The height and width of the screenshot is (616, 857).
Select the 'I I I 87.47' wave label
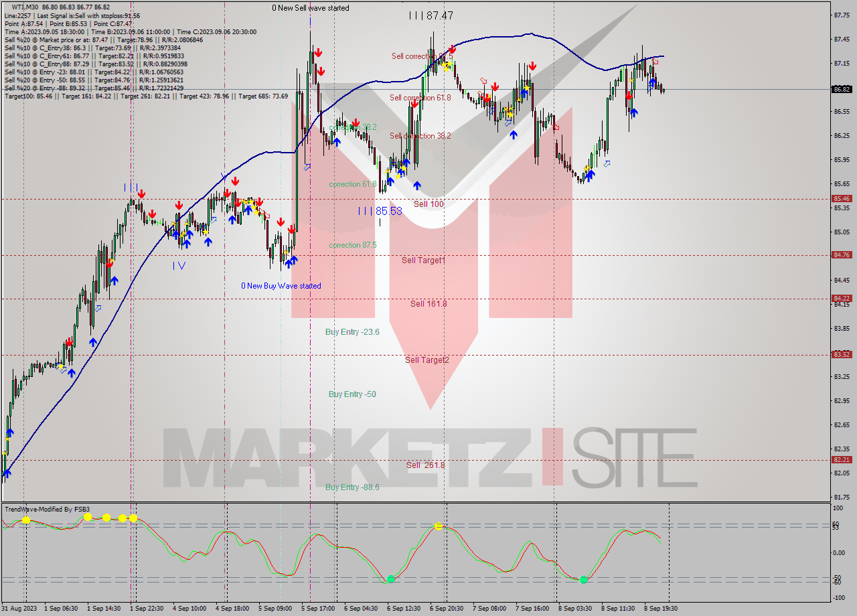click(431, 15)
